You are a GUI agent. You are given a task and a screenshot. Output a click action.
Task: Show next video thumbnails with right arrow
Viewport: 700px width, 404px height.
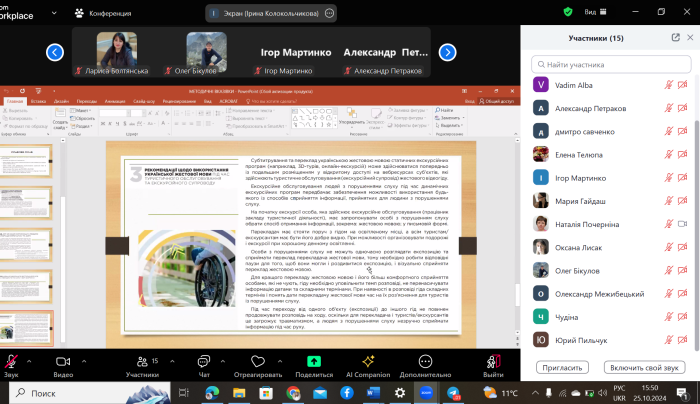449,52
